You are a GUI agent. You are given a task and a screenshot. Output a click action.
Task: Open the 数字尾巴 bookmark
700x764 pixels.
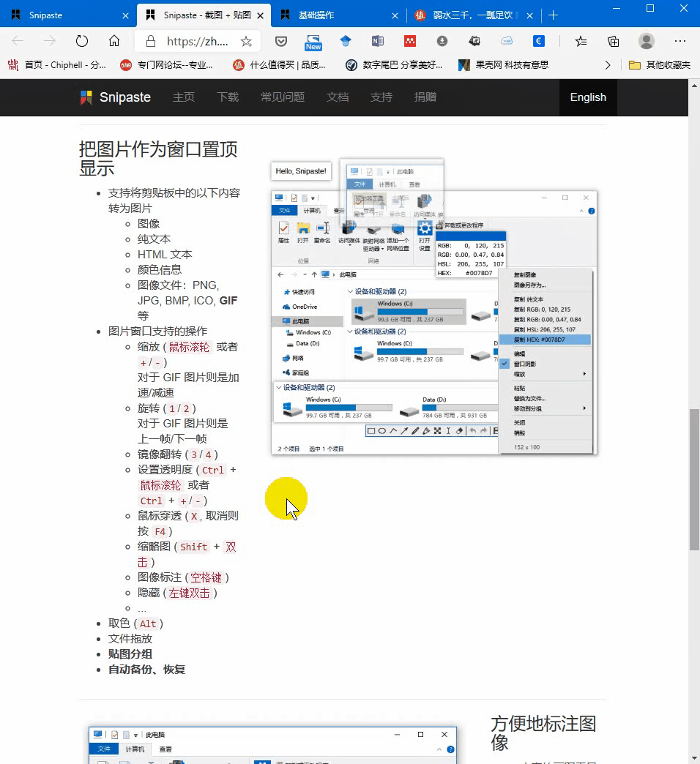(x=394, y=65)
